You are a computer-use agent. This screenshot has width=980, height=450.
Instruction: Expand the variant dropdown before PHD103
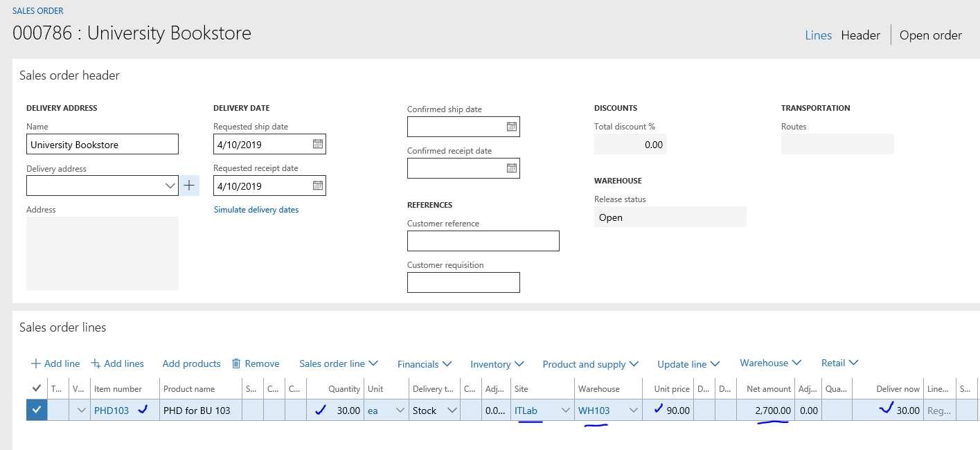point(82,411)
